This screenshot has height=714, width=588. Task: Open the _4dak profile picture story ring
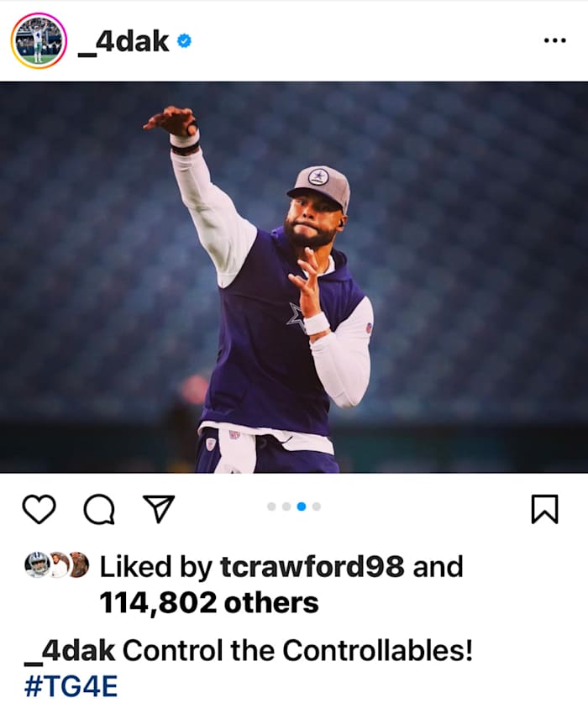click(39, 40)
